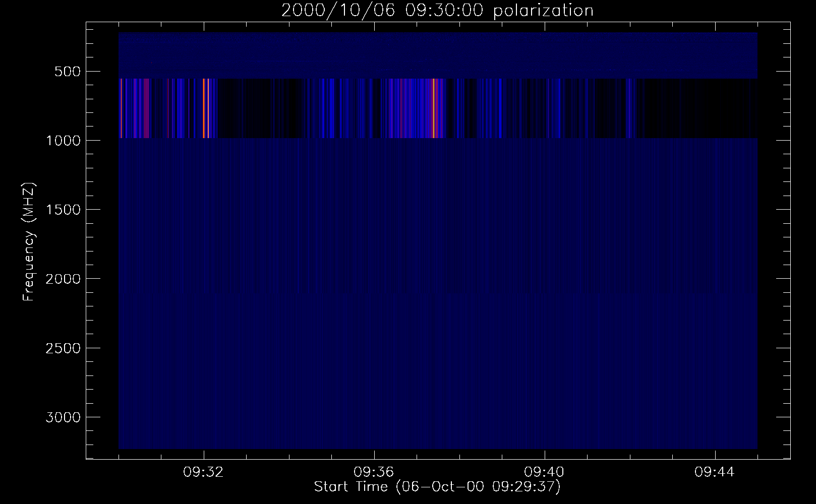Click the 09:36 time tick label
Screen dimensions: 816x504
click(x=374, y=472)
